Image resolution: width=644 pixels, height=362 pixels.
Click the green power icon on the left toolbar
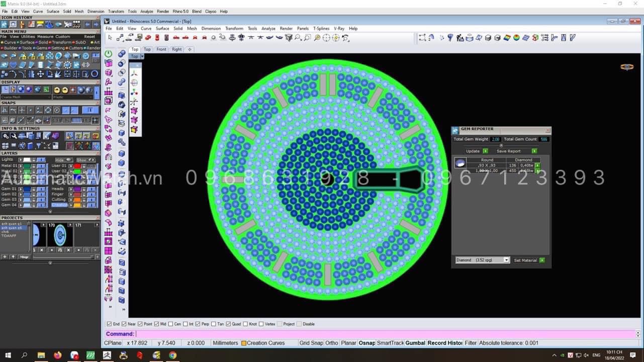coord(109,54)
